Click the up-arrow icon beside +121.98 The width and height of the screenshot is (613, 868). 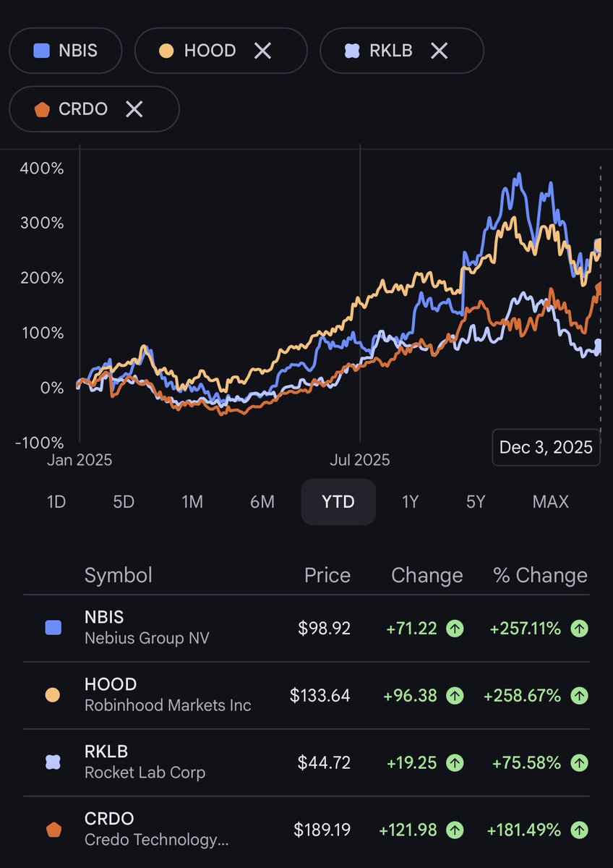(454, 830)
